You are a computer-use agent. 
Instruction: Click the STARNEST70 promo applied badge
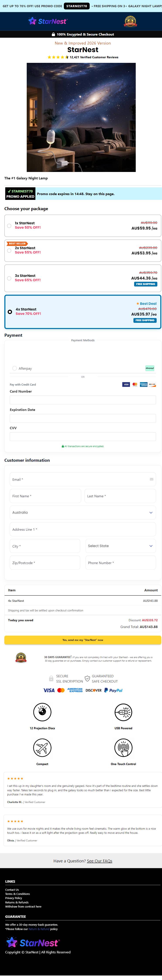tap(20, 194)
